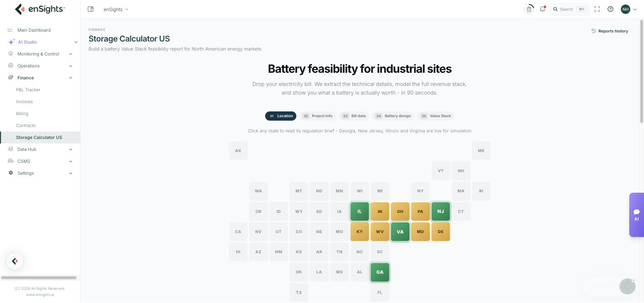Screen dimensions: 644x303
Task: Toggle the sidebar collapse icon
Action: [x=91, y=9]
